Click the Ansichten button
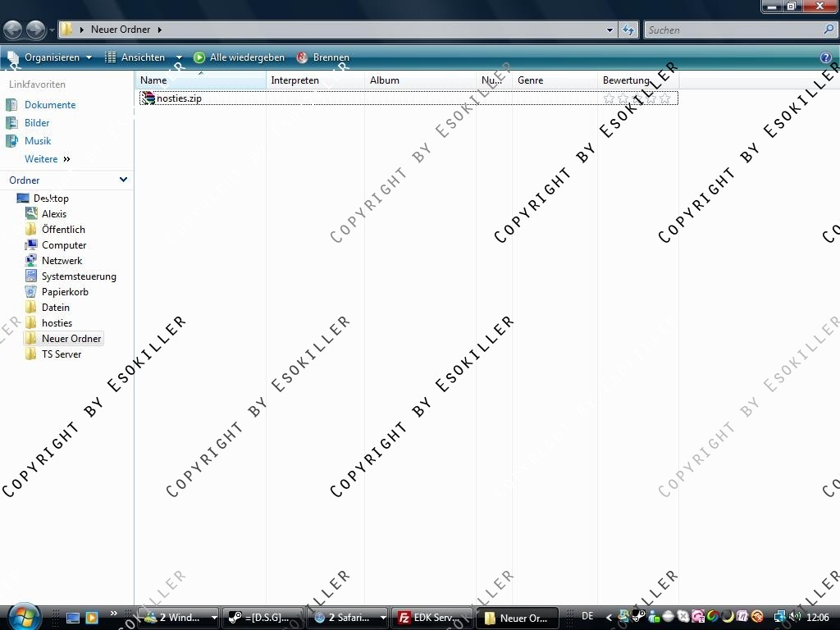Image resolution: width=840 pixels, height=630 pixels. click(135, 57)
